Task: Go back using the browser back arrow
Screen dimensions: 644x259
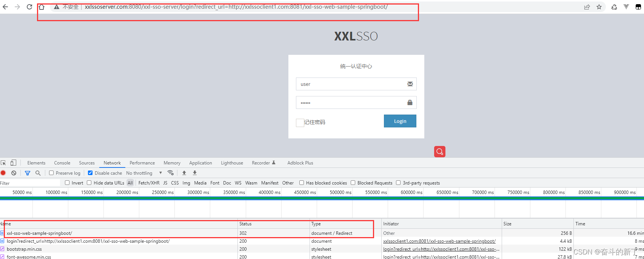Action: click(5, 7)
